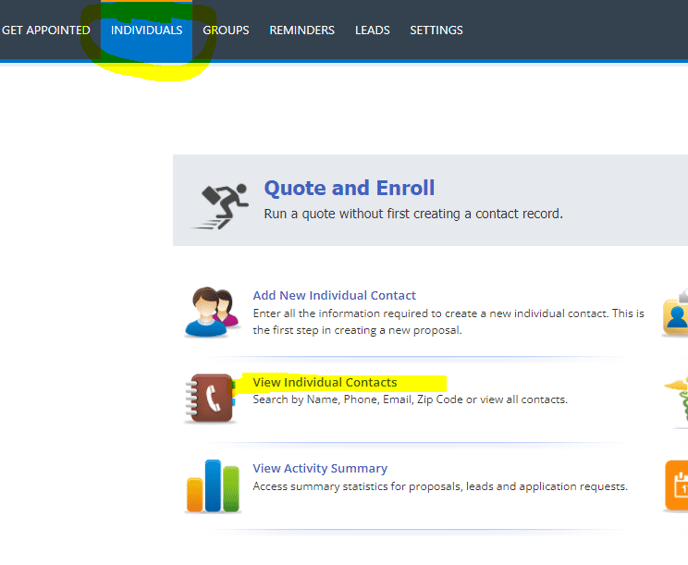Click "Run a quote without first creating" text
The width and height of the screenshot is (688, 565).
413,214
